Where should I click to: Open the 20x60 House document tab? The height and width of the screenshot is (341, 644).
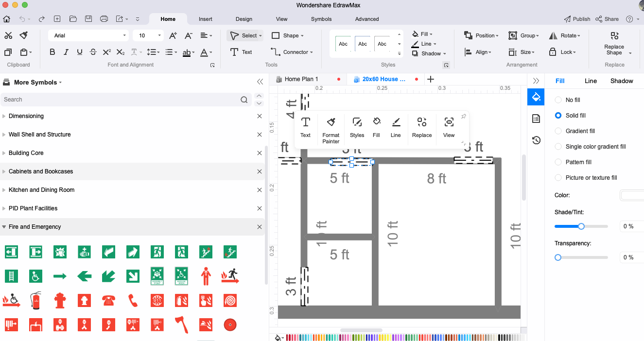(384, 79)
